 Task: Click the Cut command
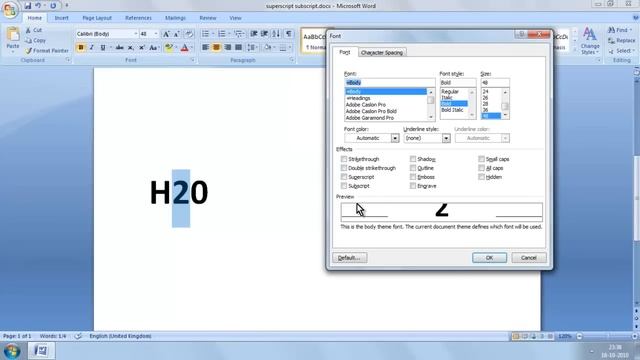33,30
